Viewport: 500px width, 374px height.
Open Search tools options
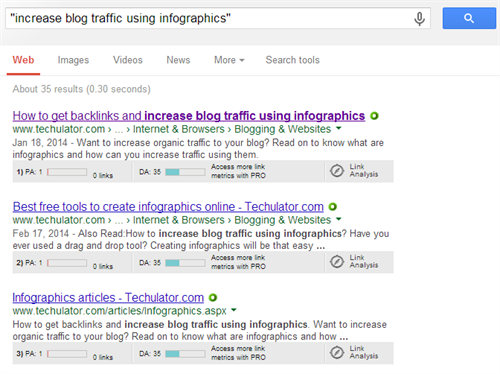click(292, 60)
